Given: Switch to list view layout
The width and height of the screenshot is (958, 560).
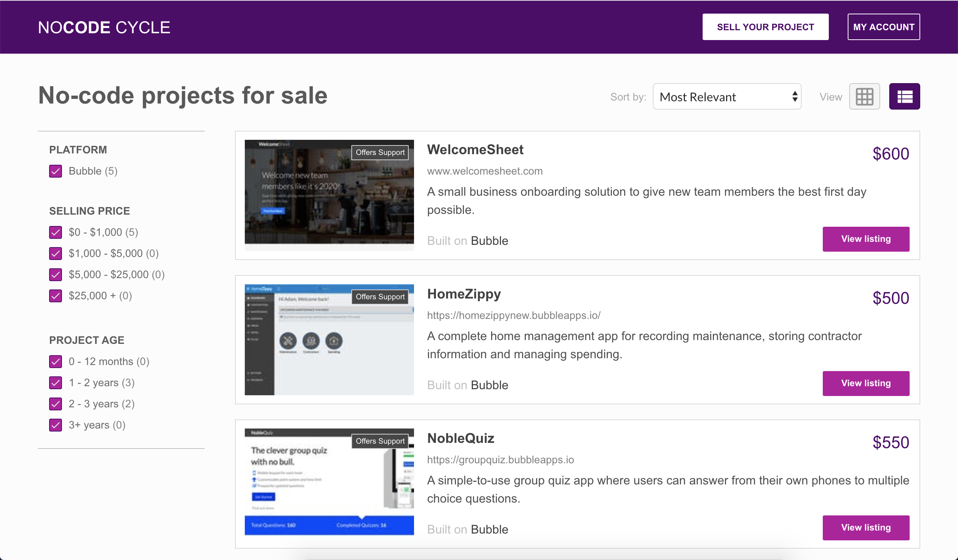Looking at the screenshot, I should point(904,96).
